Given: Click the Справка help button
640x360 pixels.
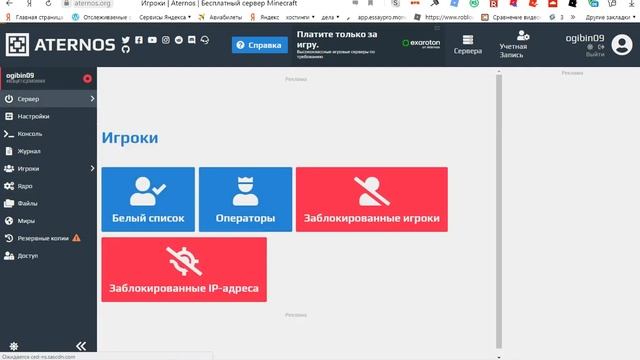Looking at the screenshot, I should coord(260,45).
